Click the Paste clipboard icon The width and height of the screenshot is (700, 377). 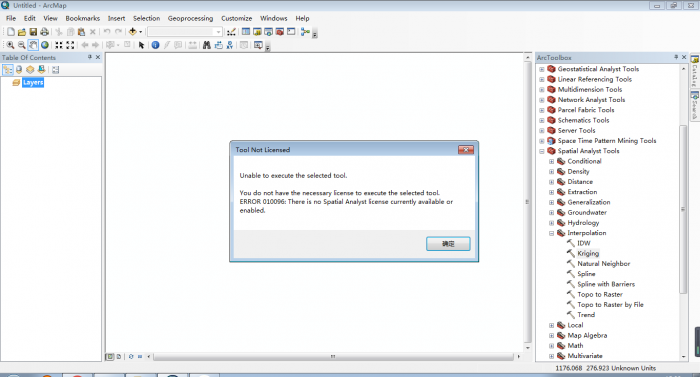click(81, 32)
